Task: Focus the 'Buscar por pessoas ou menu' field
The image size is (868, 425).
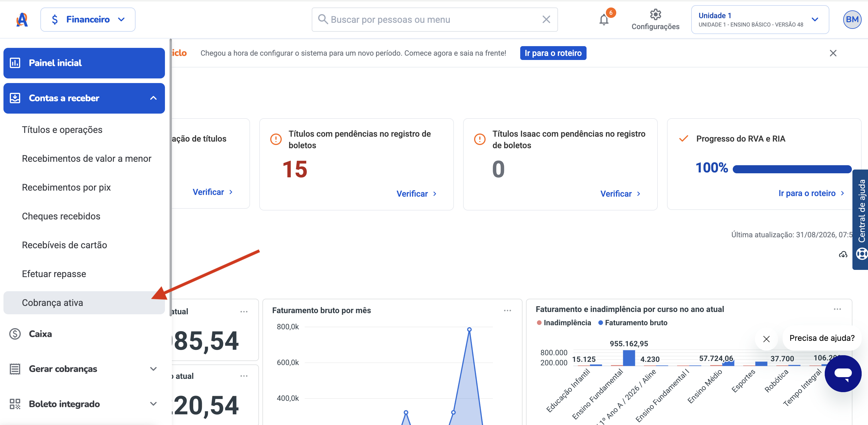Action: [434, 20]
